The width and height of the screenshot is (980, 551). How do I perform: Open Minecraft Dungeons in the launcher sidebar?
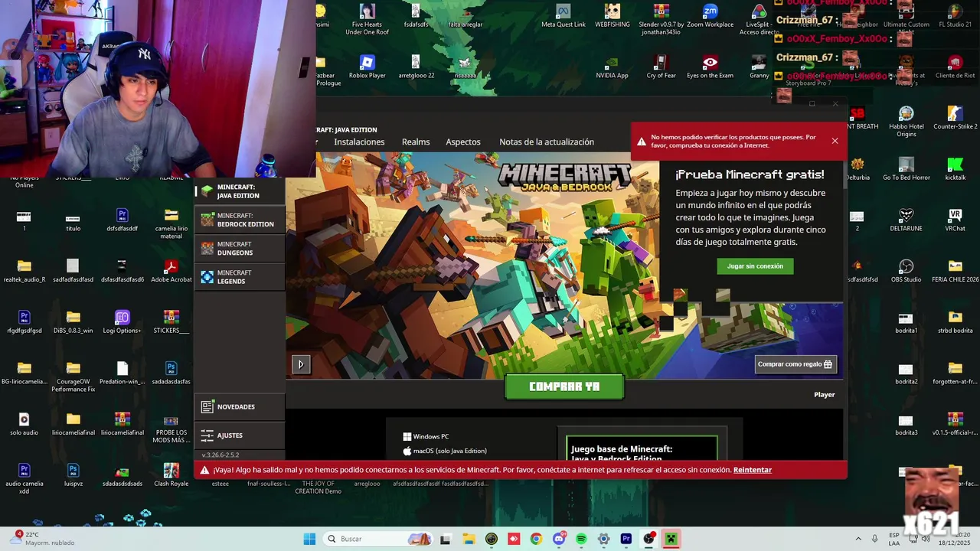240,248
